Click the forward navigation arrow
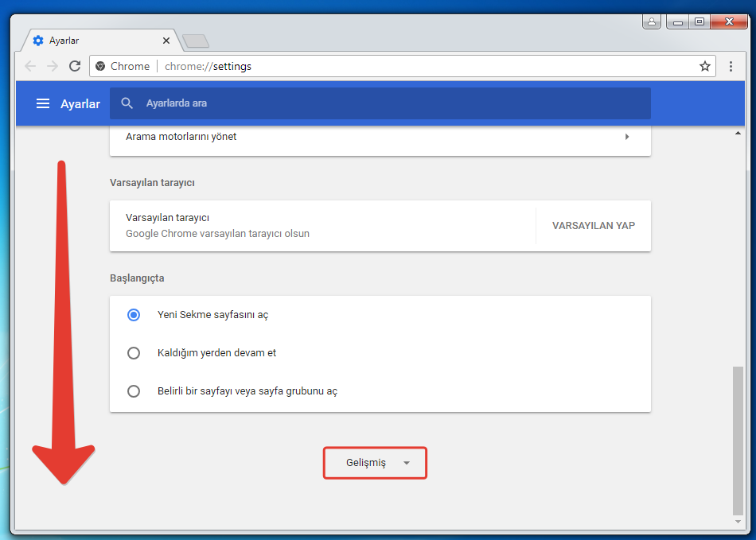 [53, 66]
